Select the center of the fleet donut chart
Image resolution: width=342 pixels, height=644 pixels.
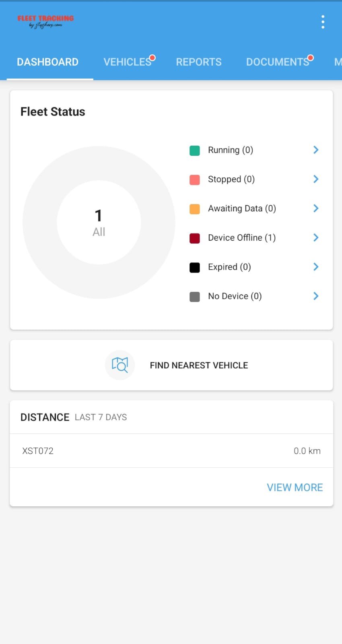click(99, 222)
